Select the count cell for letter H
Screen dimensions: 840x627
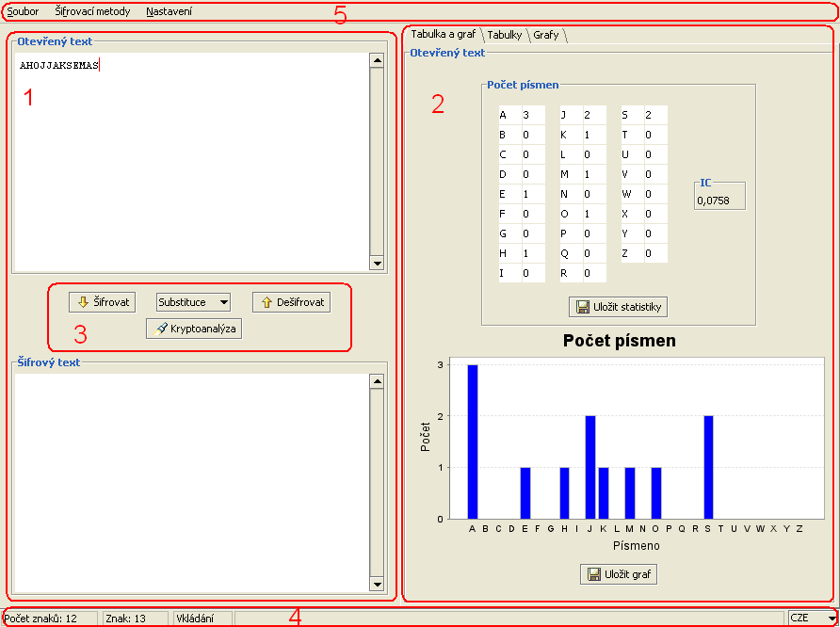534,254
